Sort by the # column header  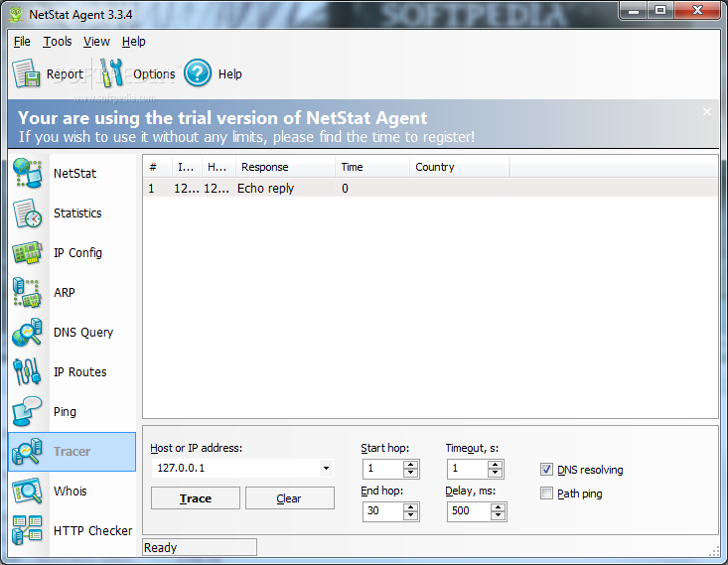click(x=158, y=167)
